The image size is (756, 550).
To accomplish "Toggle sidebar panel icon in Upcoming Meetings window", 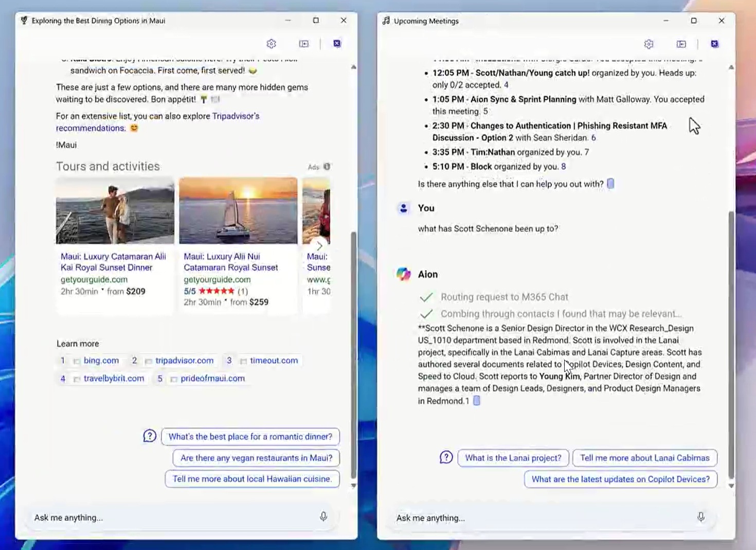I will pyautogui.click(x=681, y=44).
